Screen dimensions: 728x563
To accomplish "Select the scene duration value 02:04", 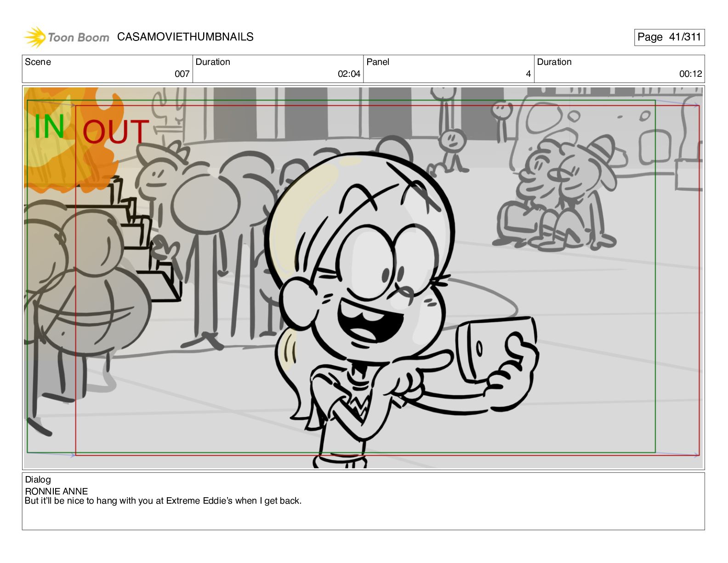I will [349, 74].
